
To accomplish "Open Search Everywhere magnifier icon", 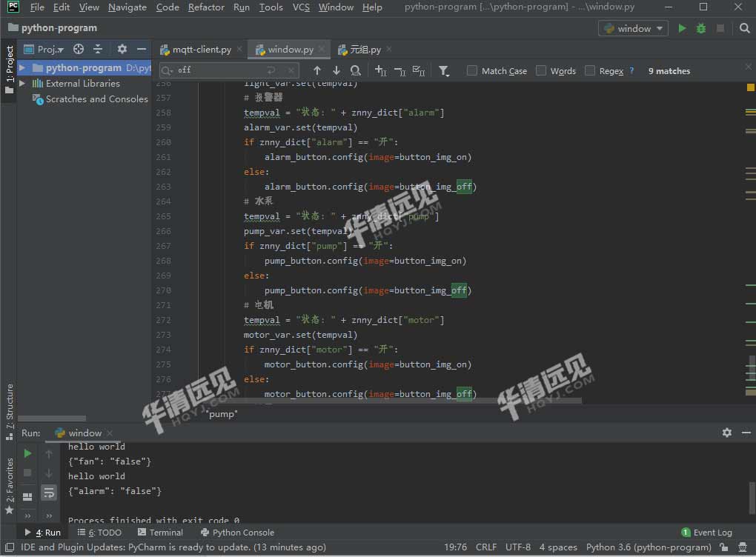I will point(744,28).
